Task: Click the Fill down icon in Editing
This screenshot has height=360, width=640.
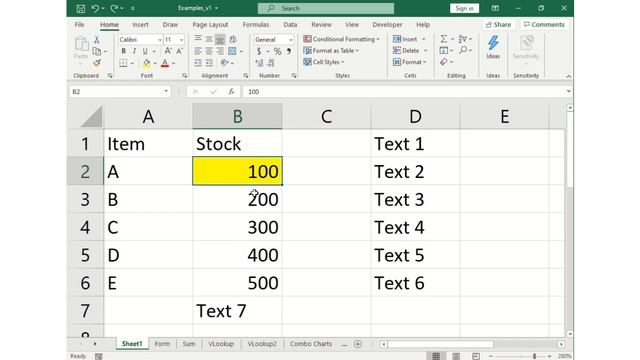Action: click(x=444, y=51)
